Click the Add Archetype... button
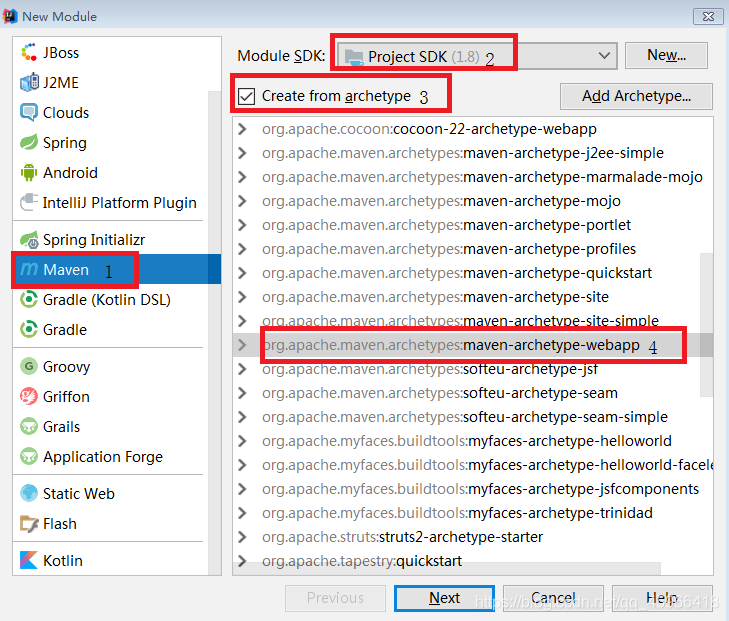Screen dimensions: 729x621 [636, 96]
